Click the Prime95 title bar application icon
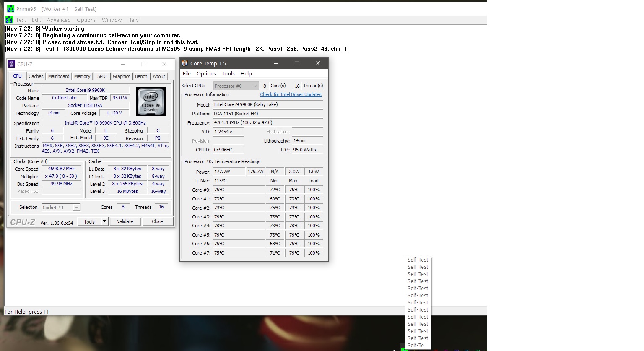Viewport: 644px width, 351px height. coord(10,8)
